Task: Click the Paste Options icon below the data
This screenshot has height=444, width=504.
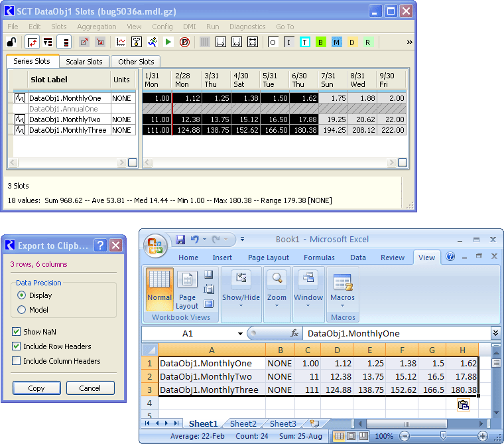Action: click(463, 405)
